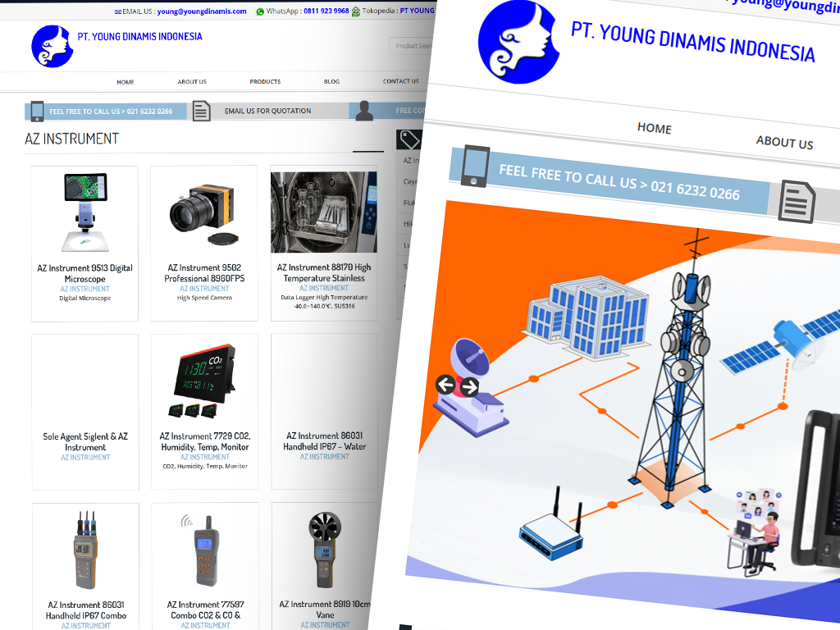This screenshot has height=630, width=840.
Task: Click AZ Instrument 8919 10cm Vane title
Action: [x=325, y=609]
